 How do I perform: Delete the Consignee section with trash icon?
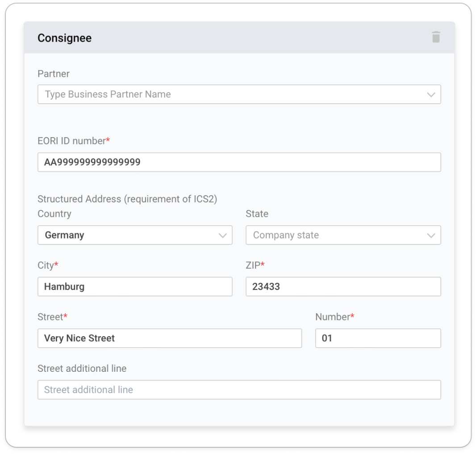click(x=436, y=37)
